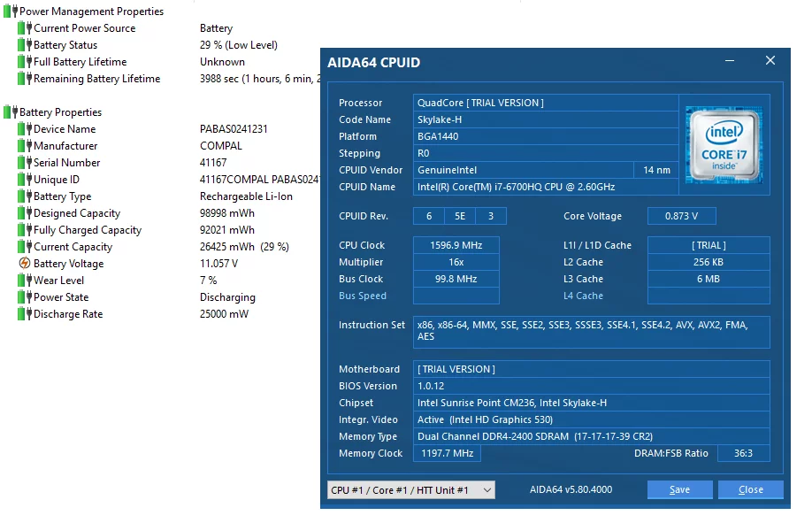Screen dimensions: 812x523
Task: Click the Intel Core i7 Inside logo badge
Action: (724, 144)
